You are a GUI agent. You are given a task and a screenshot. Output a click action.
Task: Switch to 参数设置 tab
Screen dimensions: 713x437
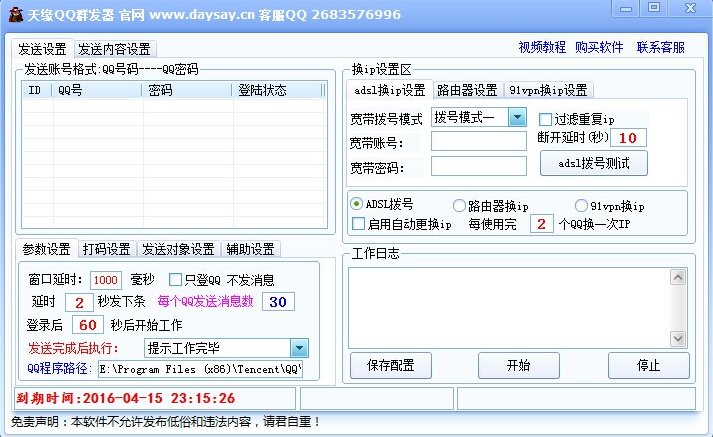(46, 249)
